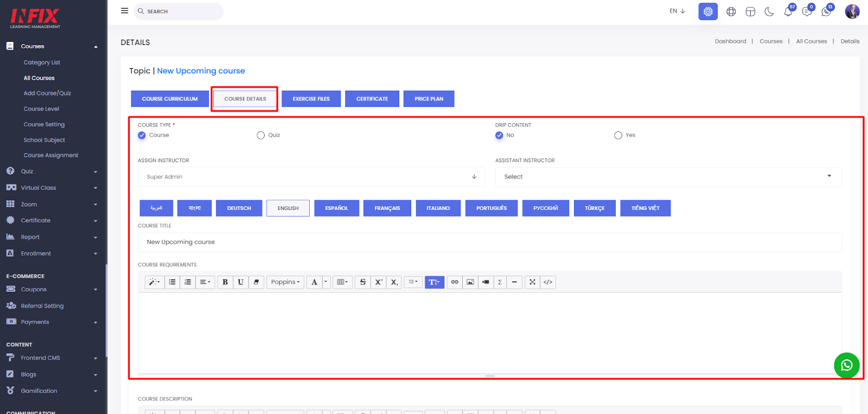This screenshot has height=414, width=868.
Task: Open notifications bell with 67 badge
Action: tap(788, 11)
